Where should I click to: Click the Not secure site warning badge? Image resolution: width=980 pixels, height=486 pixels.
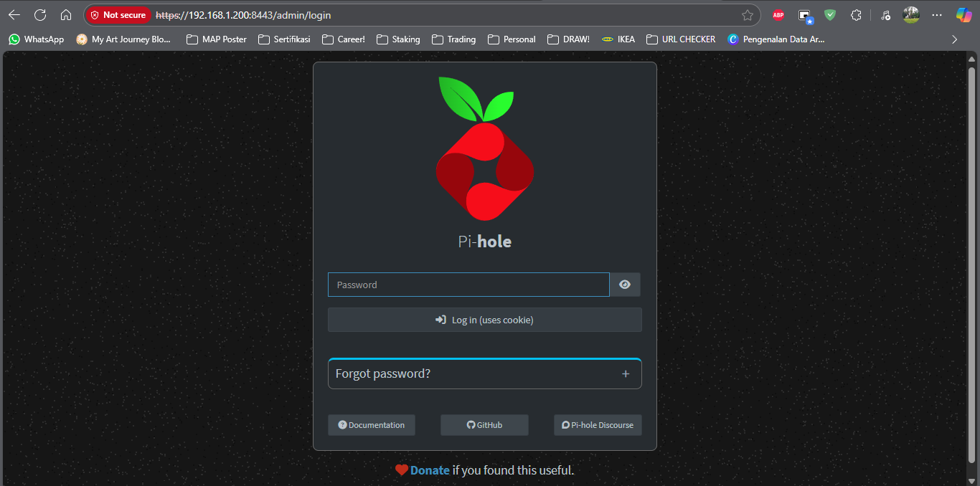(x=118, y=15)
